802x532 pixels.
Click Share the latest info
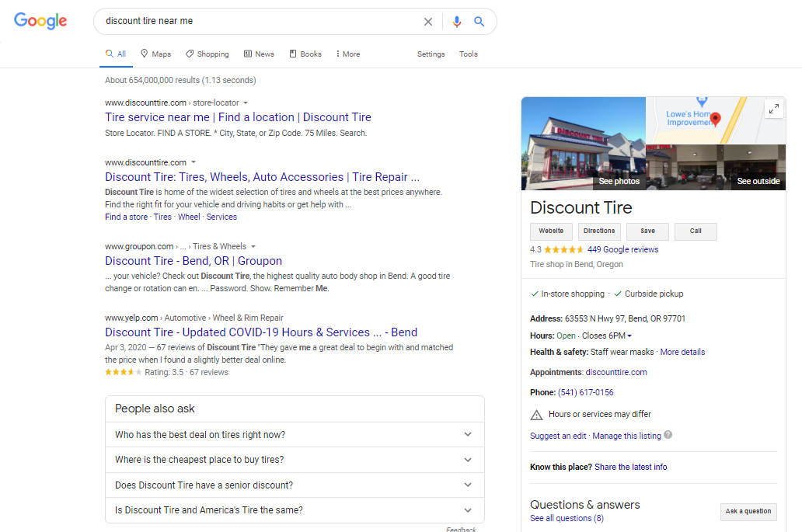pos(631,467)
